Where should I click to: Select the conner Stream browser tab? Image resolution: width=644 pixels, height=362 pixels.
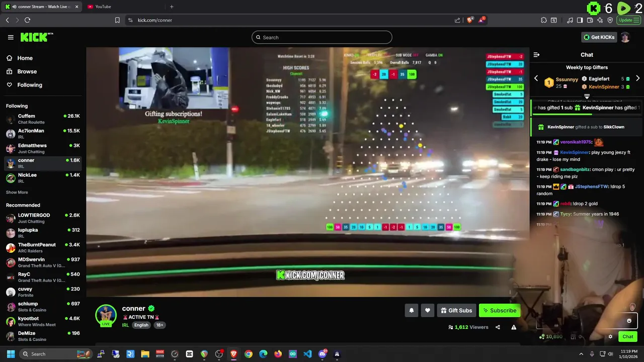[41, 7]
